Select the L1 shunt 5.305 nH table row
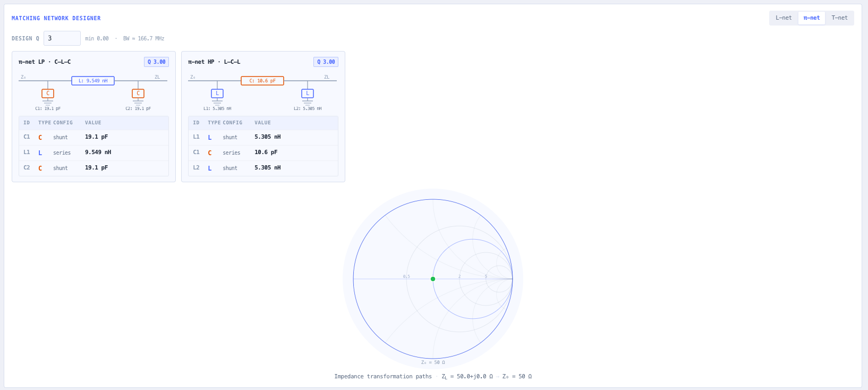The image size is (868, 390). 263,137
